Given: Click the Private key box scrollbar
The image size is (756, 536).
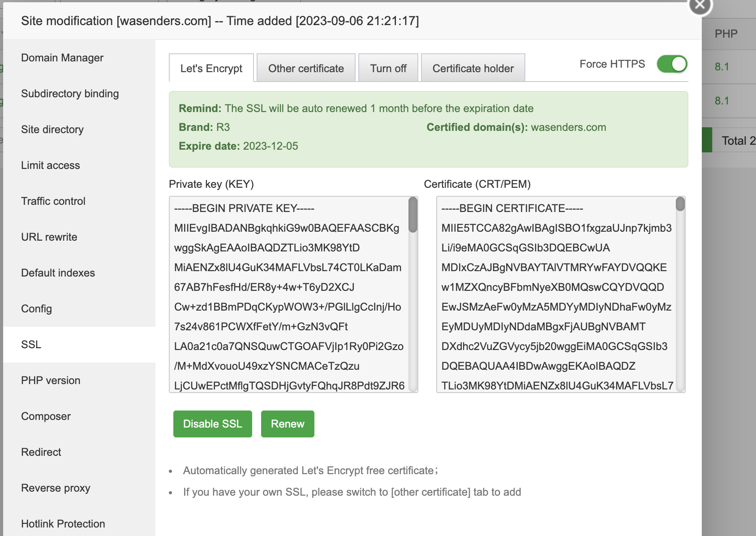Looking at the screenshot, I should 413,215.
